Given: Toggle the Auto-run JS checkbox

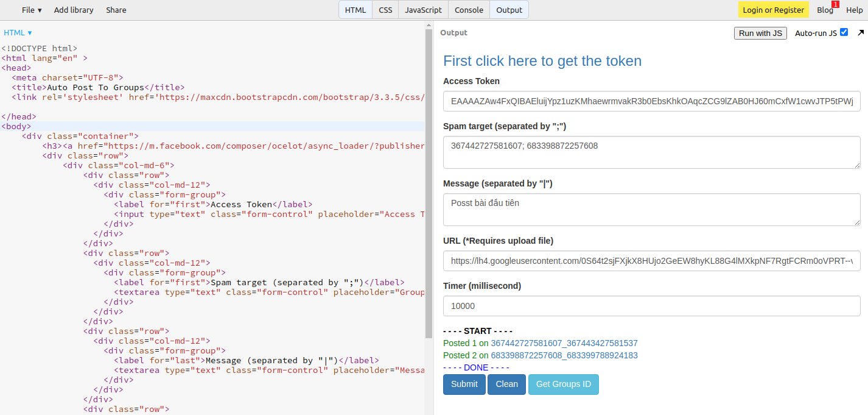Looking at the screenshot, I should [844, 32].
